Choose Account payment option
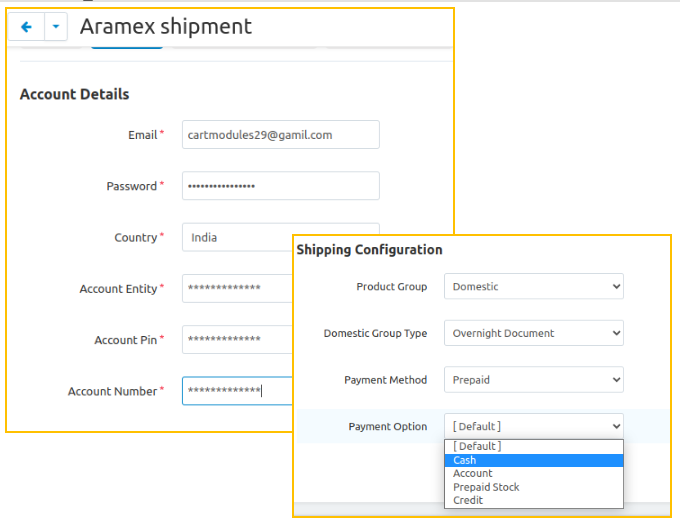Image resolution: width=680 pixels, height=526 pixels. [534, 474]
